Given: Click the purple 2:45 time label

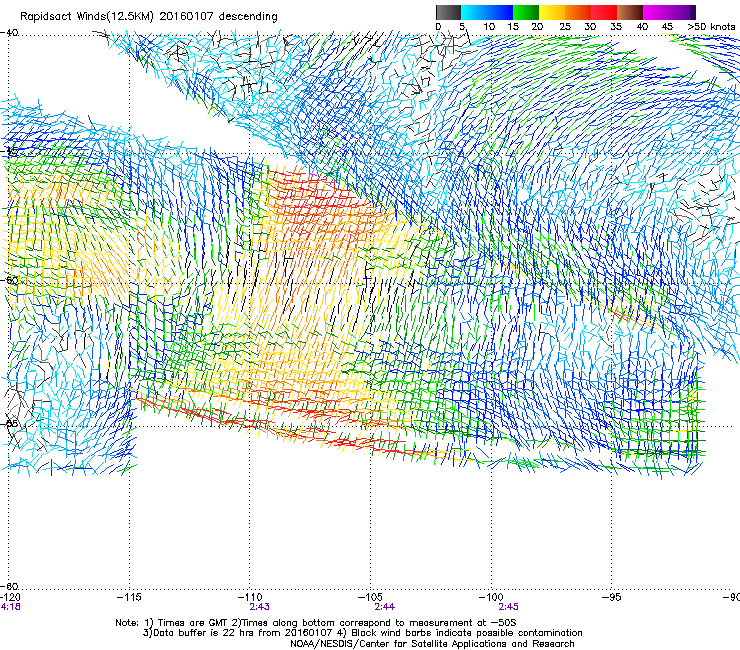Looking at the screenshot, I should 508,607.
